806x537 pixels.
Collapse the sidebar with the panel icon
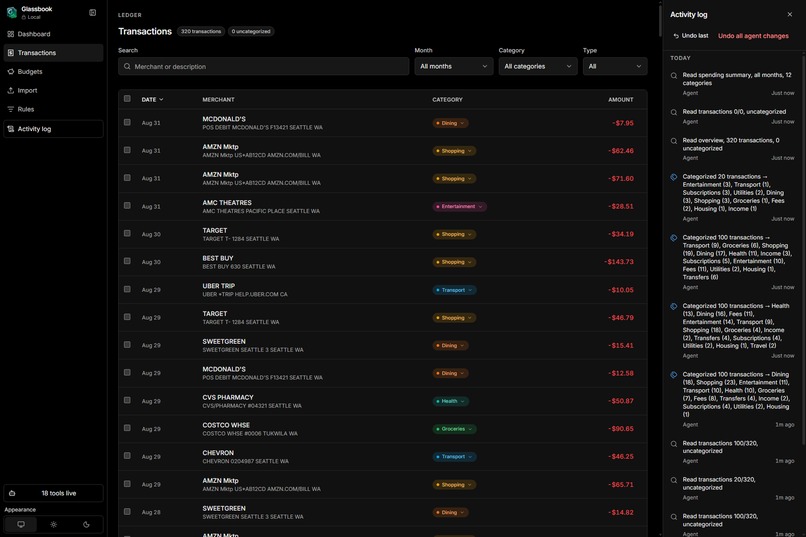point(93,12)
